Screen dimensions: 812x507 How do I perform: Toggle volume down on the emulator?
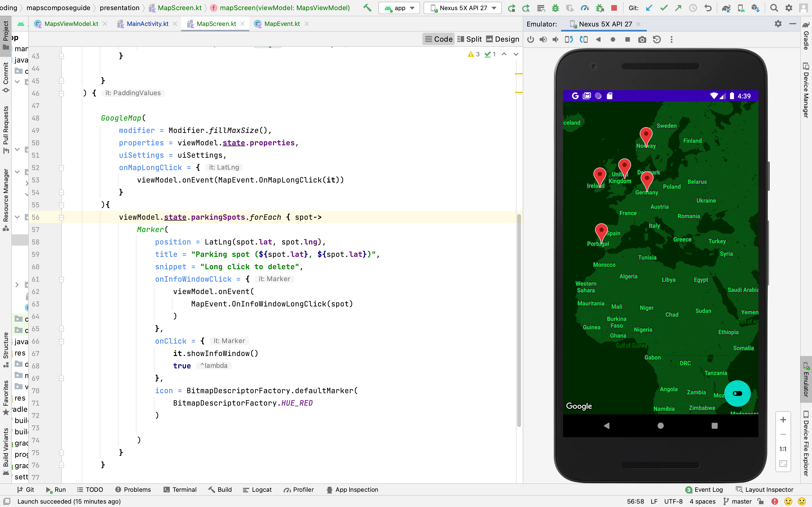(555, 39)
